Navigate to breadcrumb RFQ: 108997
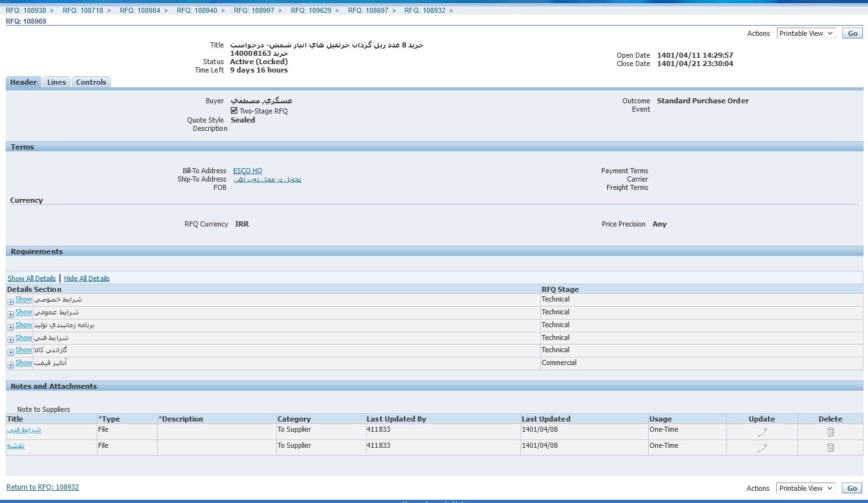 (x=254, y=10)
